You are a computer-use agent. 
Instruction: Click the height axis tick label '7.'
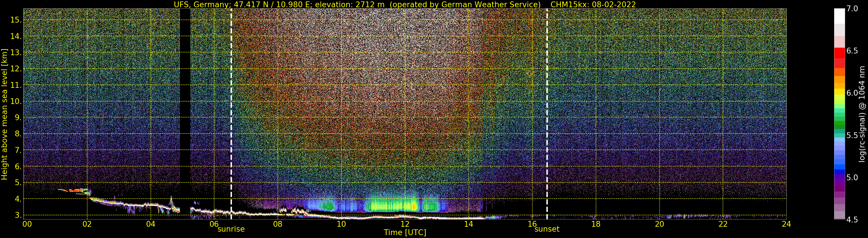coord(18,150)
